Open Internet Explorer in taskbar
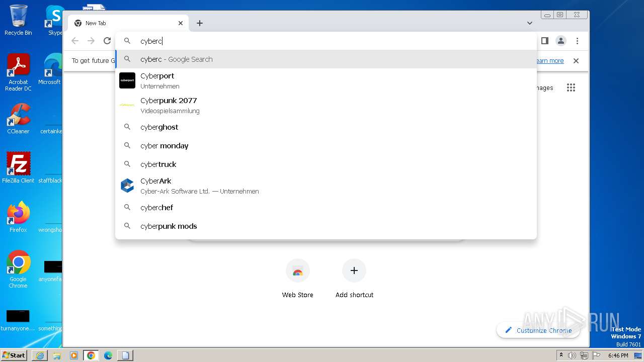The image size is (644, 362). tap(39, 355)
